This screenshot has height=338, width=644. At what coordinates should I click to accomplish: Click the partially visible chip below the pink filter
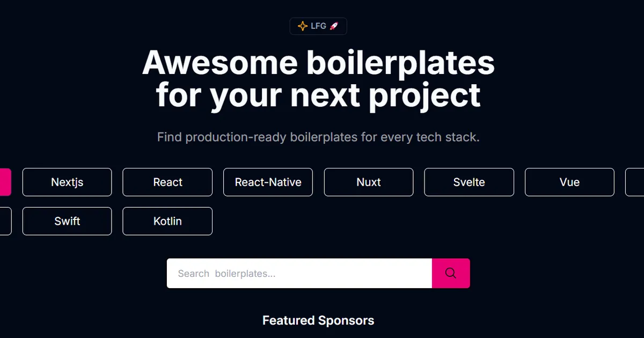pos(4,221)
